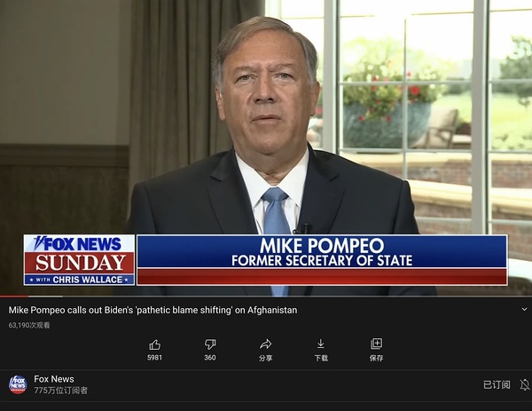
Task: Tap the download arrow icon
Action: pos(321,344)
